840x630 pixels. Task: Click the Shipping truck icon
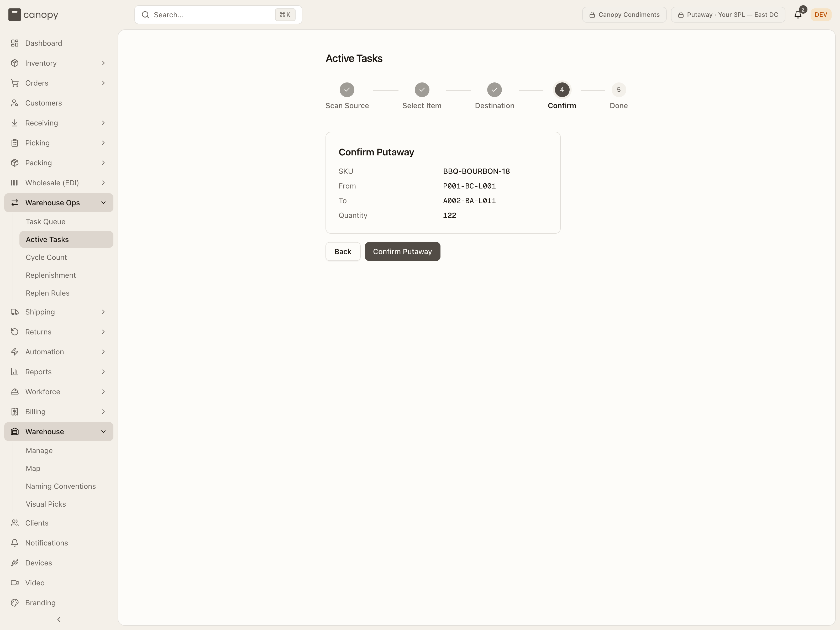click(x=14, y=312)
